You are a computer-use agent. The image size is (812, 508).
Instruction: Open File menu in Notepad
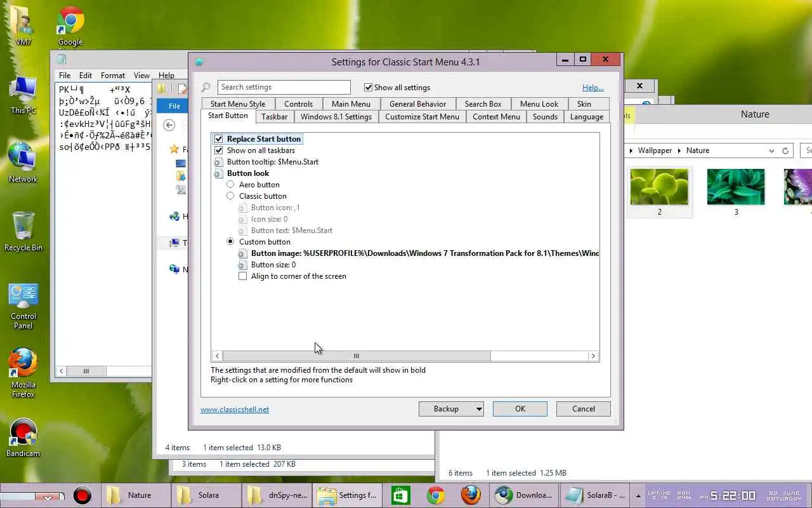click(65, 76)
